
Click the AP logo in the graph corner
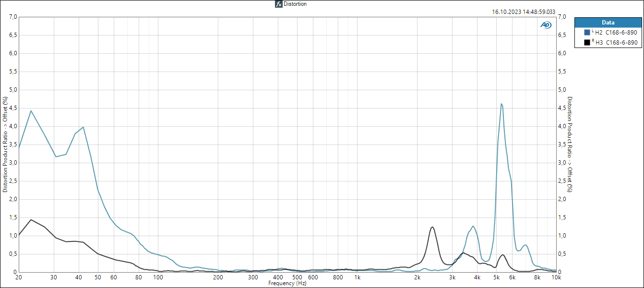tap(546, 25)
